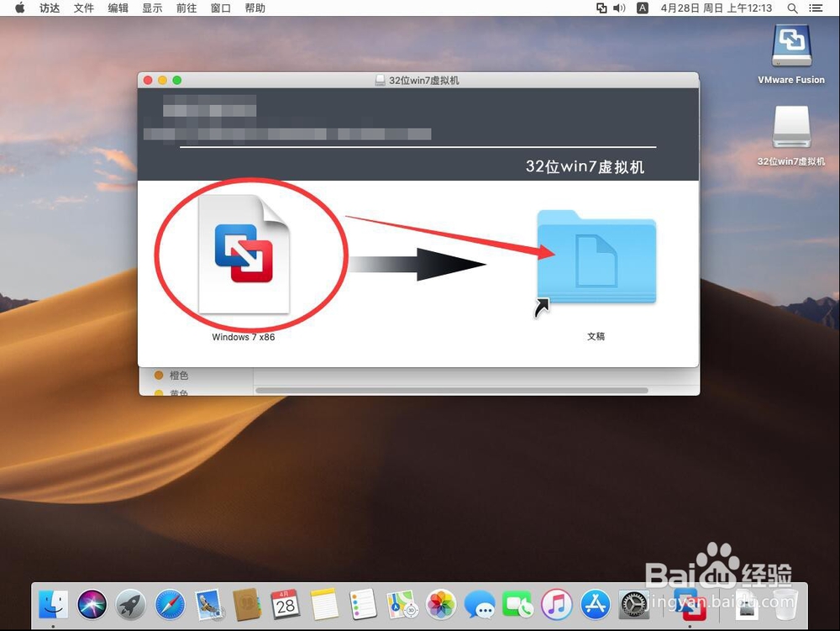This screenshot has height=631, width=840.
Task: Open VMware Fusion from the dock
Action: click(690, 605)
